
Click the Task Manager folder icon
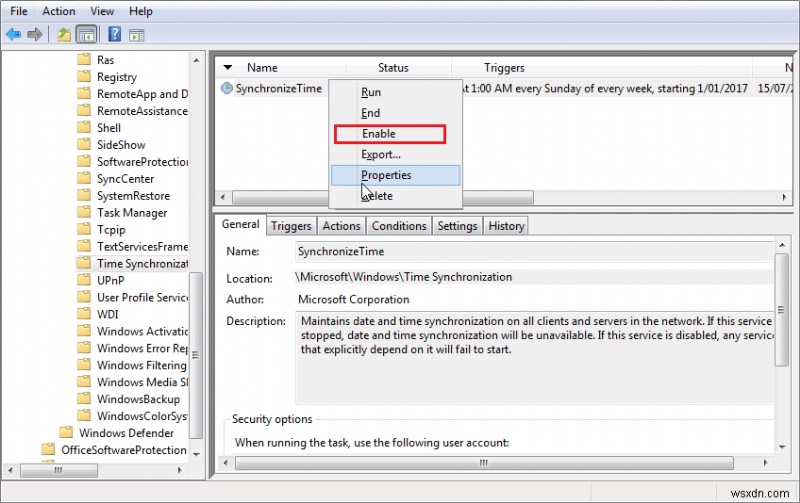[x=84, y=212]
